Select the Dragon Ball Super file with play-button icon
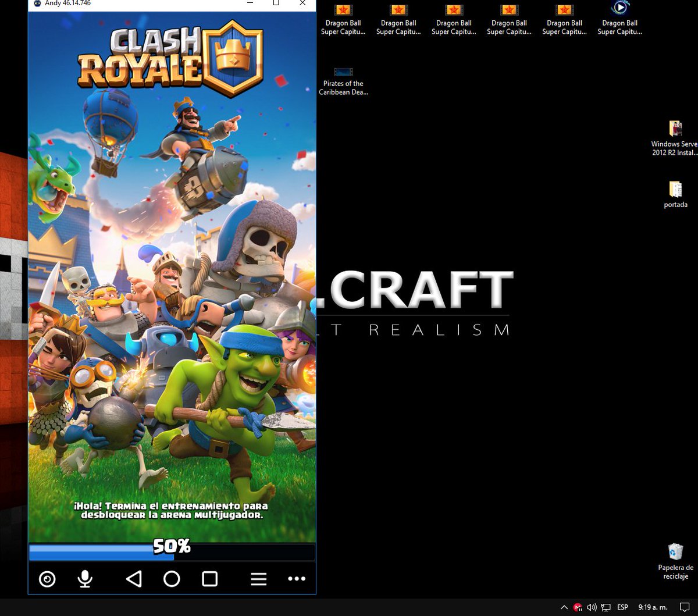This screenshot has width=698, height=616. (x=620, y=19)
